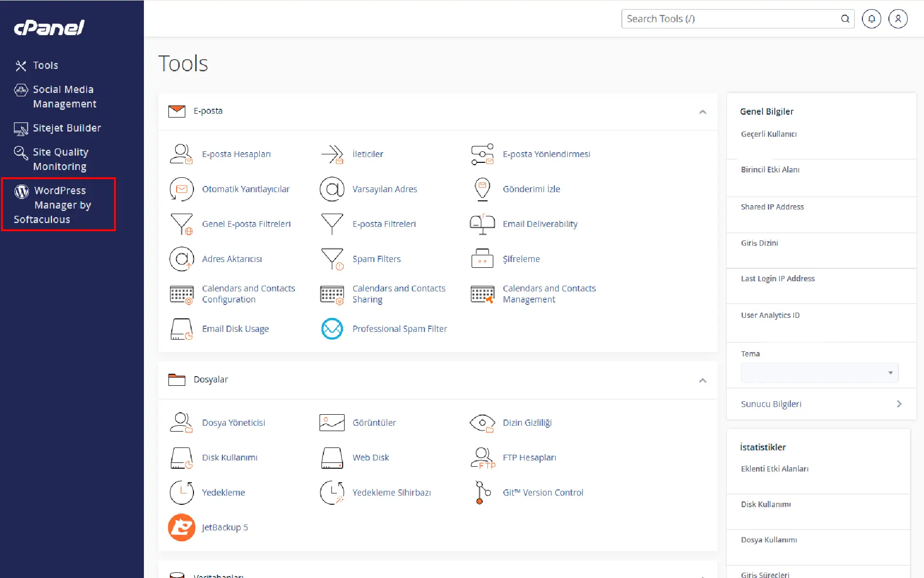
Task: Open the Dosya Yöneticisi icon
Action: pos(181,423)
